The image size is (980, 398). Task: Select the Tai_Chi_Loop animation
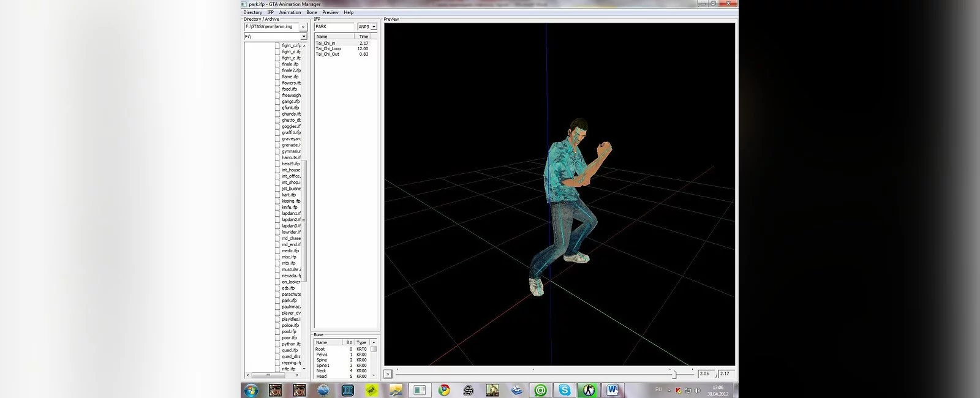click(342, 49)
